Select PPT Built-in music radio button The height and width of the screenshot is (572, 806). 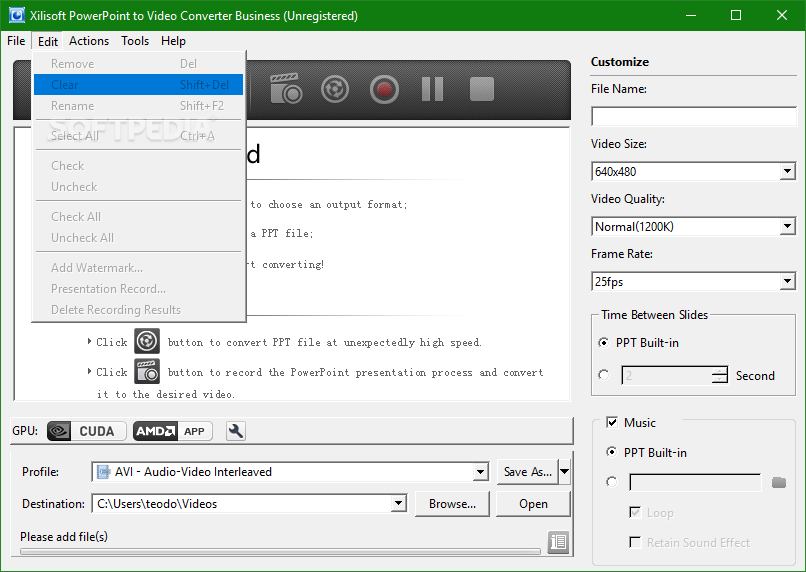[611, 452]
